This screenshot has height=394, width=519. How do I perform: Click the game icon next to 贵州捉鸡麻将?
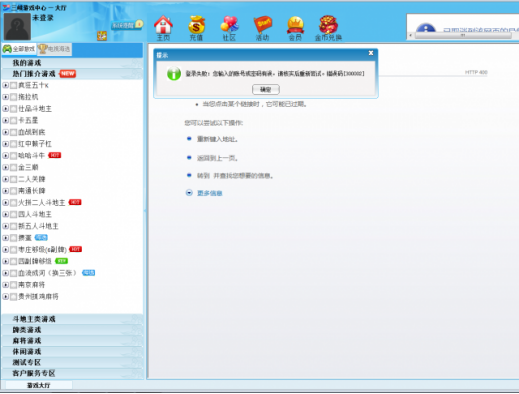[14, 297]
